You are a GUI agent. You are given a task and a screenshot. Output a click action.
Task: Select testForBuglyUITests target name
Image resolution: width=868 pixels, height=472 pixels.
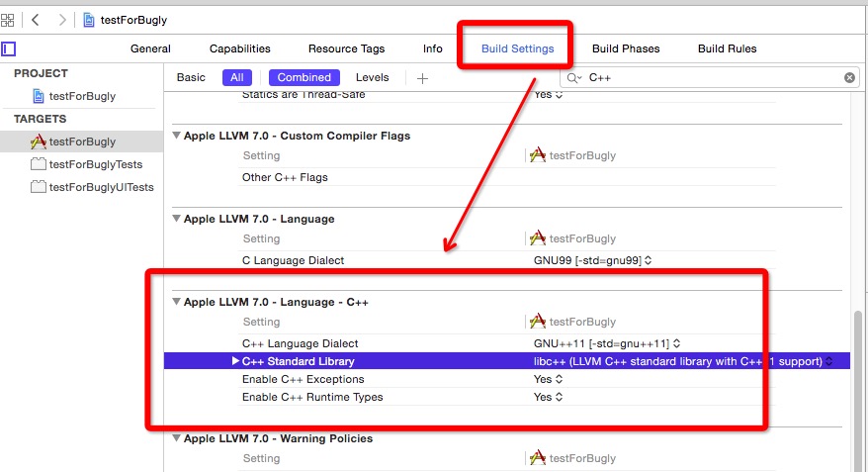pos(101,187)
